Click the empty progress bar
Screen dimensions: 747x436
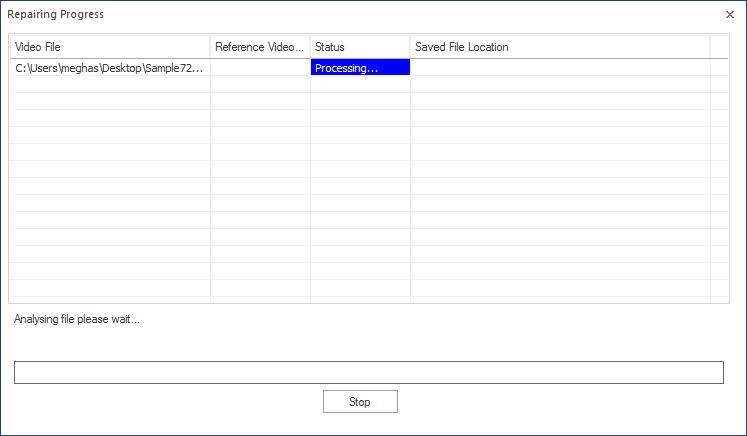tap(369, 372)
